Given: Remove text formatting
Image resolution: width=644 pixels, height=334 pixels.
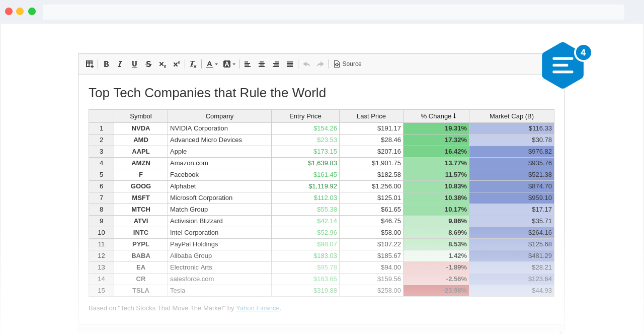Looking at the screenshot, I should (x=193, y=64).
